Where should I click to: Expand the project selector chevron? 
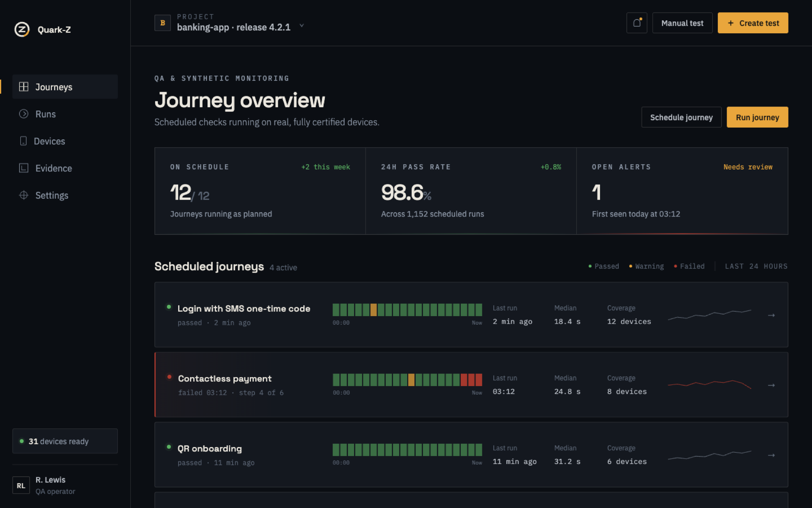pos(302,26)
